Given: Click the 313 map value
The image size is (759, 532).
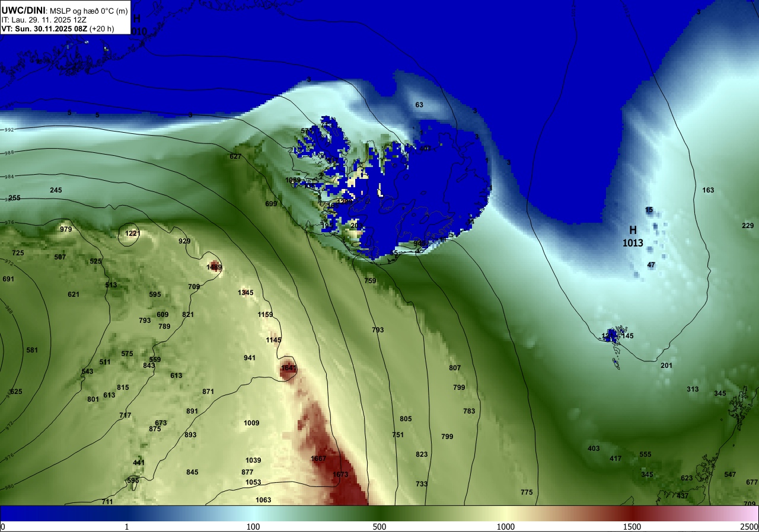Looking at the screenshot, I should tap(693, 389).
